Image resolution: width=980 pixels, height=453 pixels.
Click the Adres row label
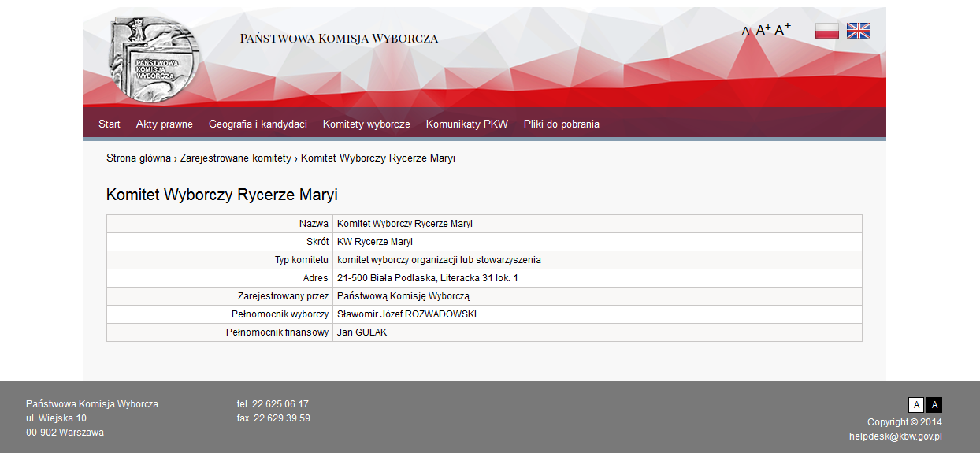[316, 278]
